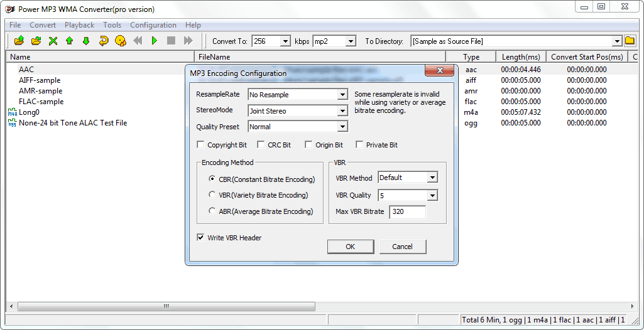Click the amr type cell
This screenshot has height=330, width=644.
tap(471, 91)
